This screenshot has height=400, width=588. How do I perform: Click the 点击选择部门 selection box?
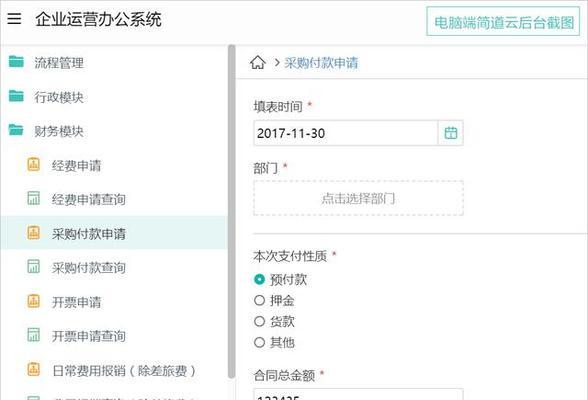tap(358, 198)
